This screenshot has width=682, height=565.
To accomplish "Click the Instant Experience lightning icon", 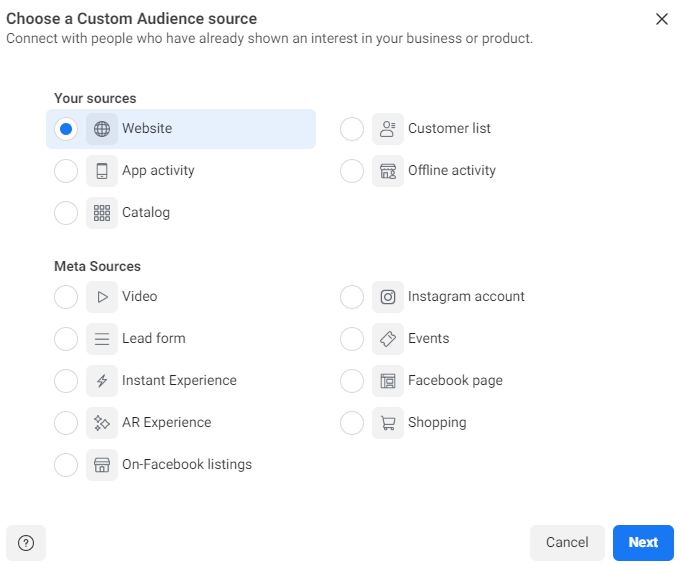I will 102,381.
